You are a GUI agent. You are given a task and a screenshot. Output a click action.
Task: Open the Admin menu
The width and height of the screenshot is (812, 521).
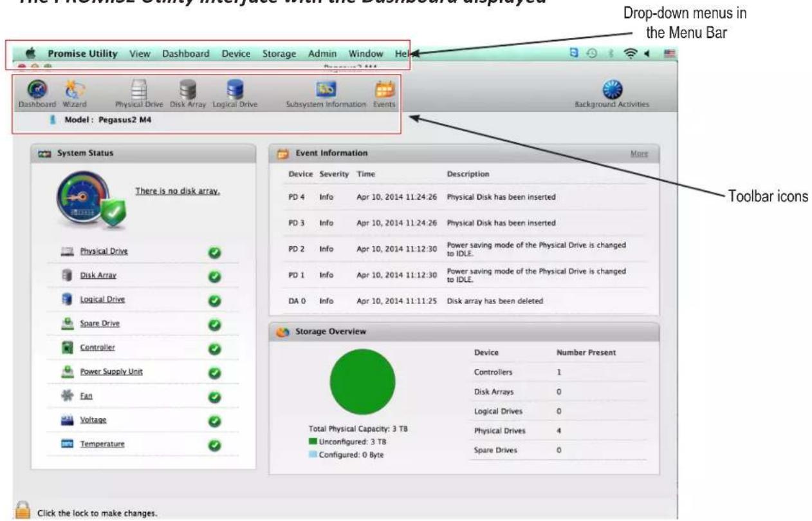322,54
